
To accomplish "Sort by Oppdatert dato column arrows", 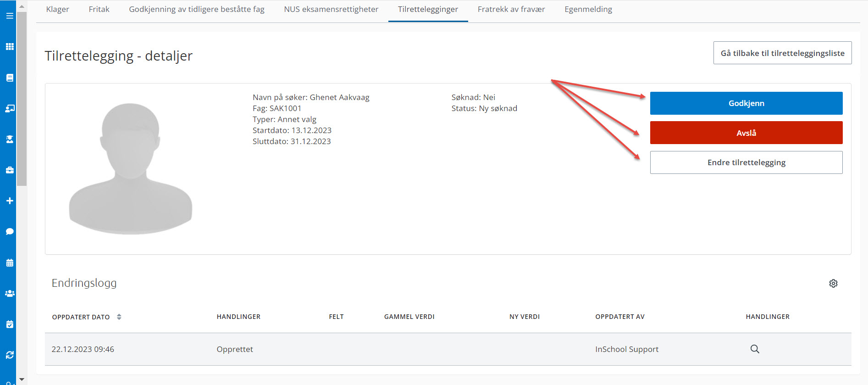I will [119, 317].
